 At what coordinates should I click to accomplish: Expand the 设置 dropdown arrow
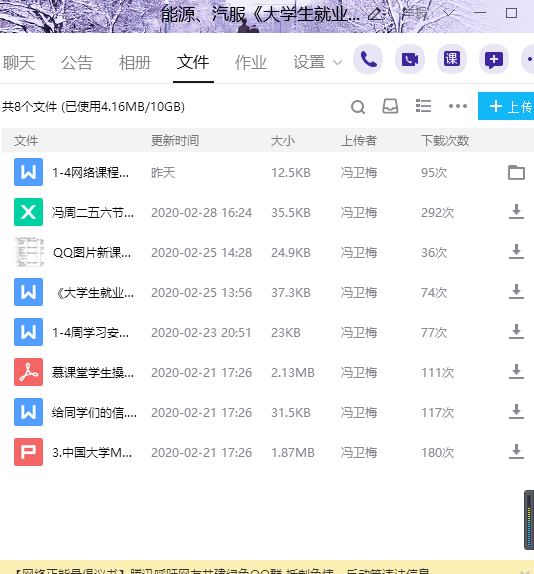click(x=337, y=63)
